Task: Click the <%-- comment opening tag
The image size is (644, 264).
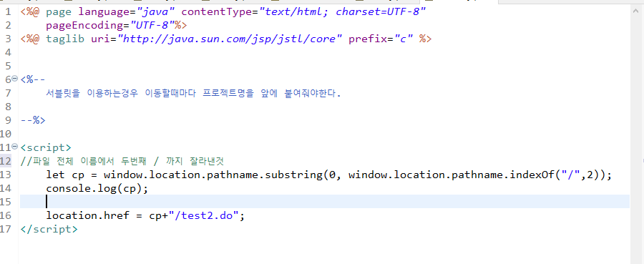Action: pyautogui.click(x=33, y=79)
